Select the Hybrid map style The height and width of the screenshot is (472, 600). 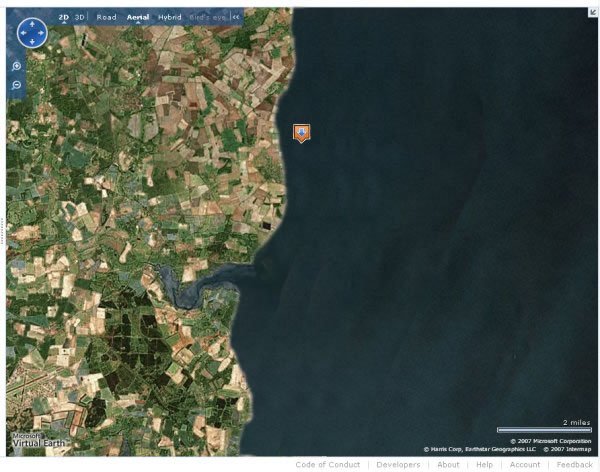[170, 17]
